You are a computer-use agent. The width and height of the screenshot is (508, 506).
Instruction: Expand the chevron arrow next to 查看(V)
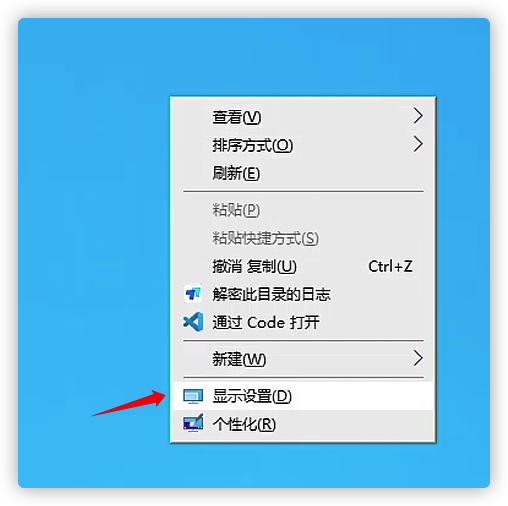[x=418, y=116]
